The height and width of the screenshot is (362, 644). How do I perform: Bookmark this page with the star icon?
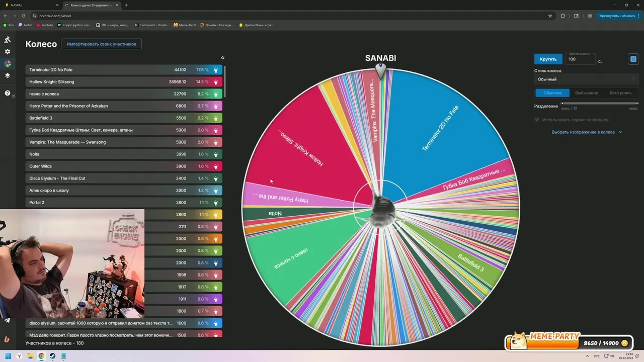[x=550, y=16]
